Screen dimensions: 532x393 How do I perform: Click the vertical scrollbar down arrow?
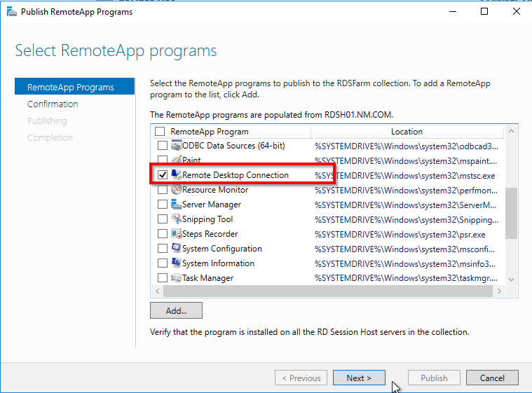(511, 280)
